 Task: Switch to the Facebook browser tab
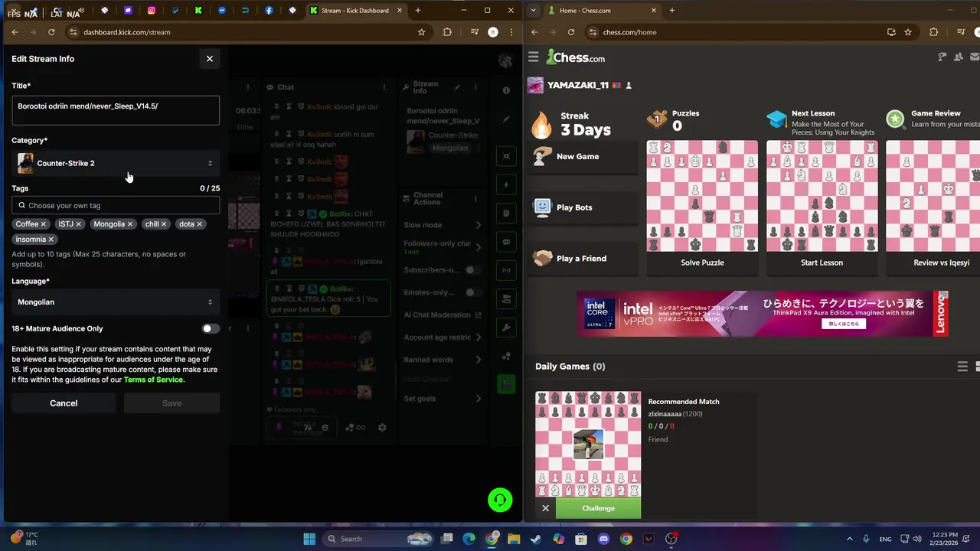coord(269,11)
